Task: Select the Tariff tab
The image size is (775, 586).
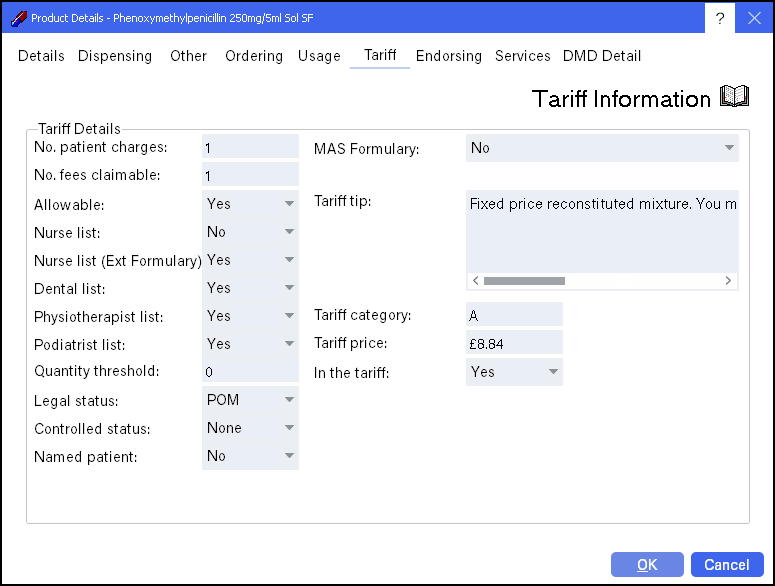Action: [380, 55]
